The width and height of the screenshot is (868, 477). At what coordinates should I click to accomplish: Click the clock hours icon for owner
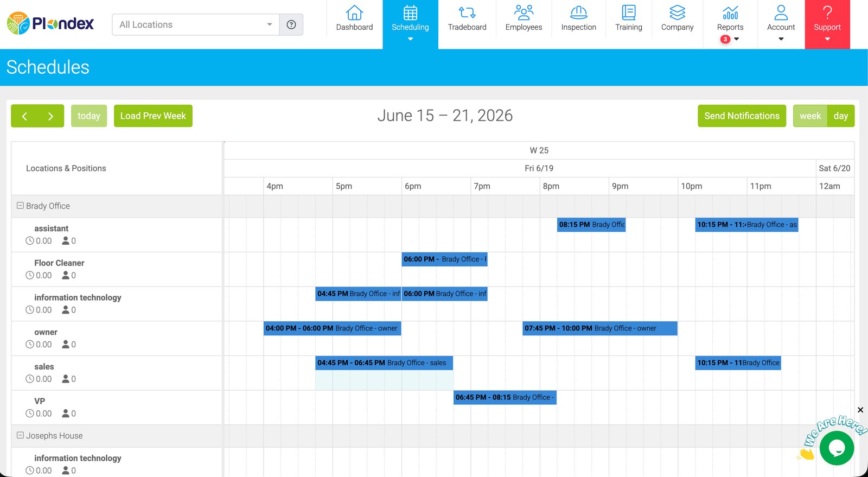(30, 345)
